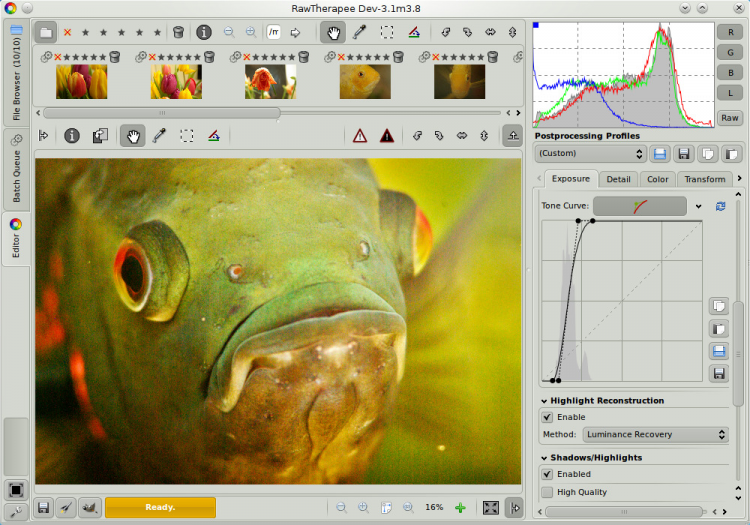Zoom in the thumbnails in the filmstrip toolbar
The height and width of the screenshot is (525, 750).
(x=251, y=32)
